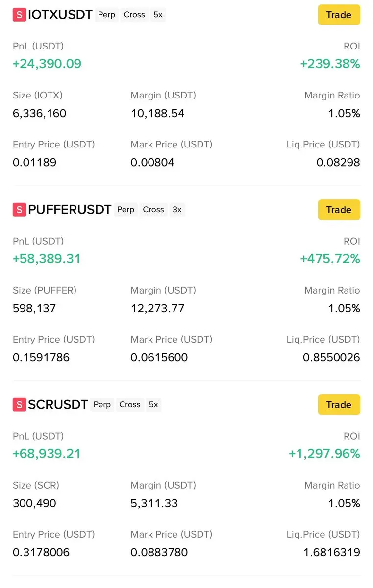This screenshot has width=373, height=588.
Task: Open the PUFFERUSDT contract title
Action: pyautogui.click(x=70, y=210)
